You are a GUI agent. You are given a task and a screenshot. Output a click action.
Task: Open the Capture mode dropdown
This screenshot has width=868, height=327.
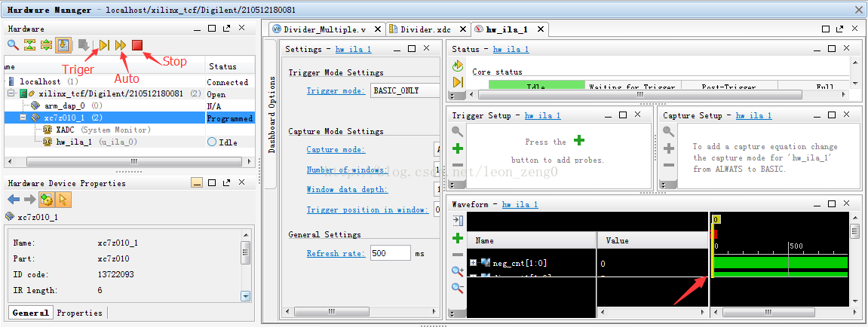pyautogui.click(x=437, y=149)
